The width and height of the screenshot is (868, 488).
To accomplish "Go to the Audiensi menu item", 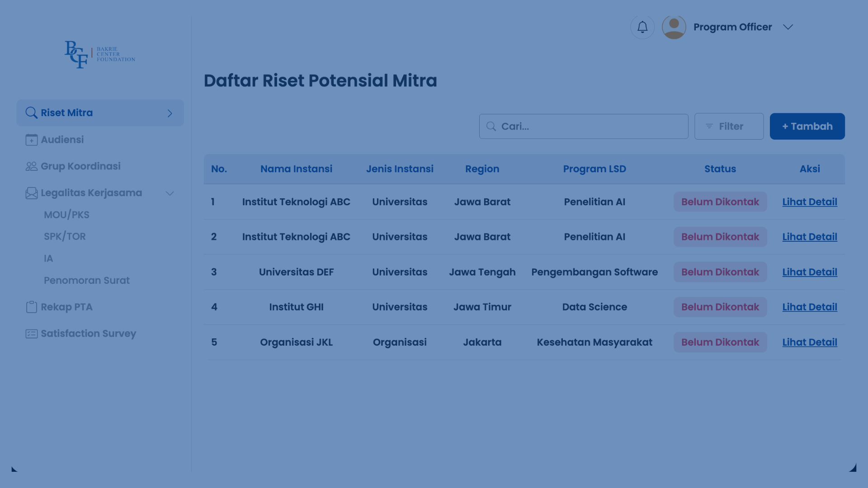I will click(x=62, y=140).
